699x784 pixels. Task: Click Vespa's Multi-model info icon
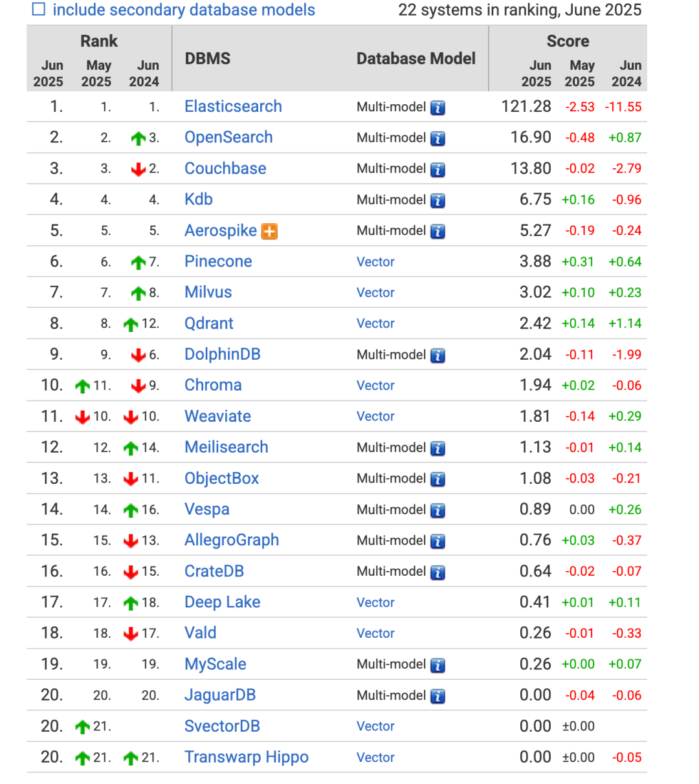click(438, 510)
